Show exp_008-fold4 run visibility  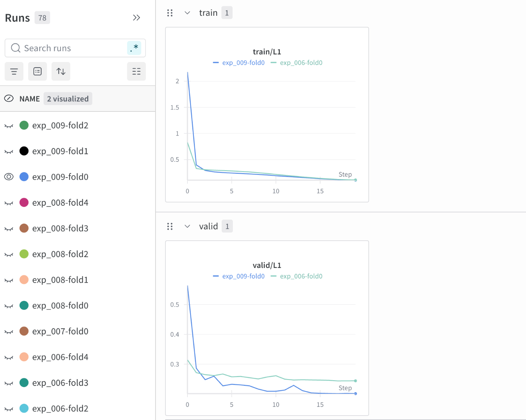tap(9, 203)
